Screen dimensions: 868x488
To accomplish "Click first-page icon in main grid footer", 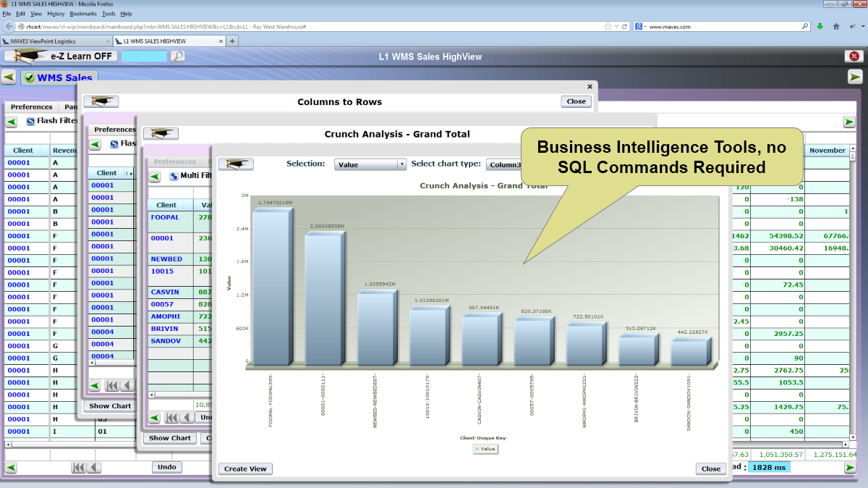I will point(78,468).
